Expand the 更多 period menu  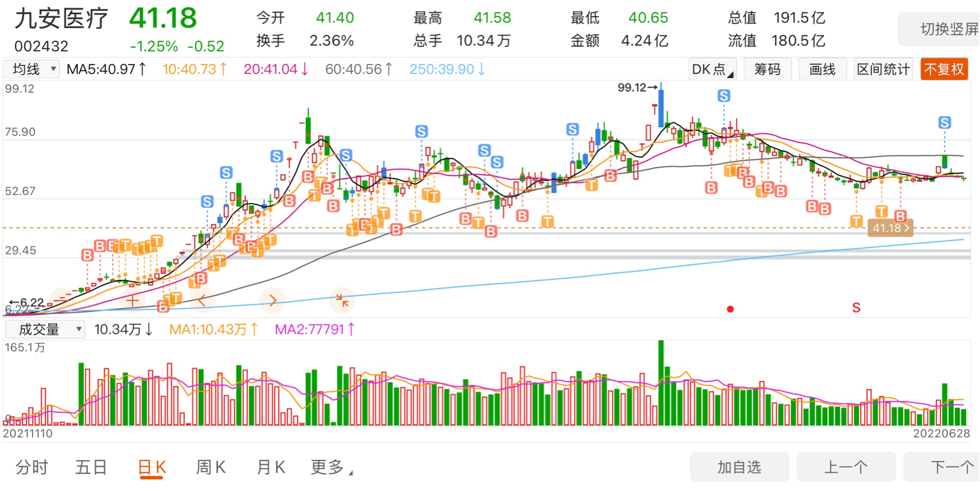click(x=332, y=467)
